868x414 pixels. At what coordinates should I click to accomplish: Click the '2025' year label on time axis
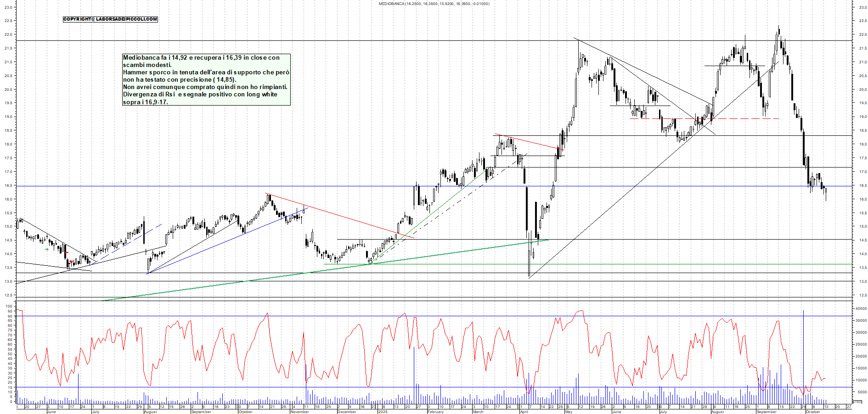(383, 412)
